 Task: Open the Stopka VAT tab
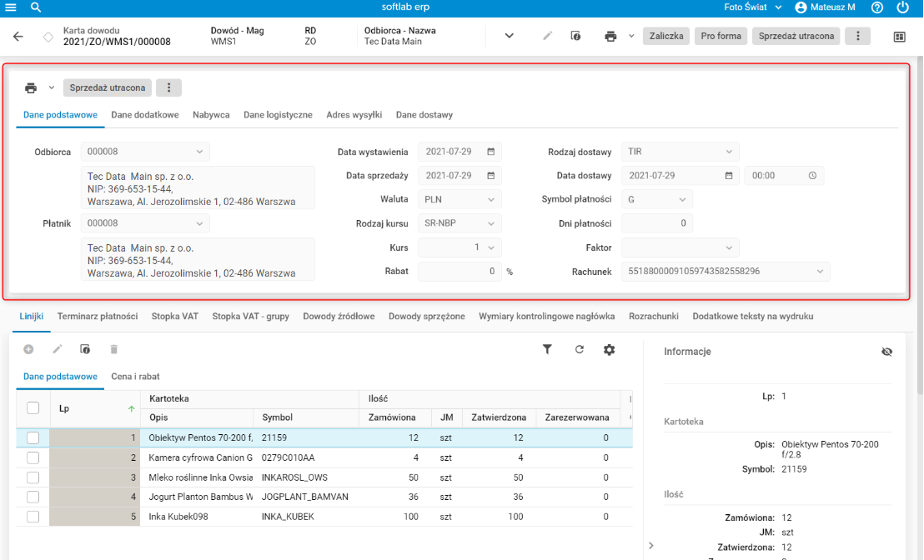tap(174, 317)
